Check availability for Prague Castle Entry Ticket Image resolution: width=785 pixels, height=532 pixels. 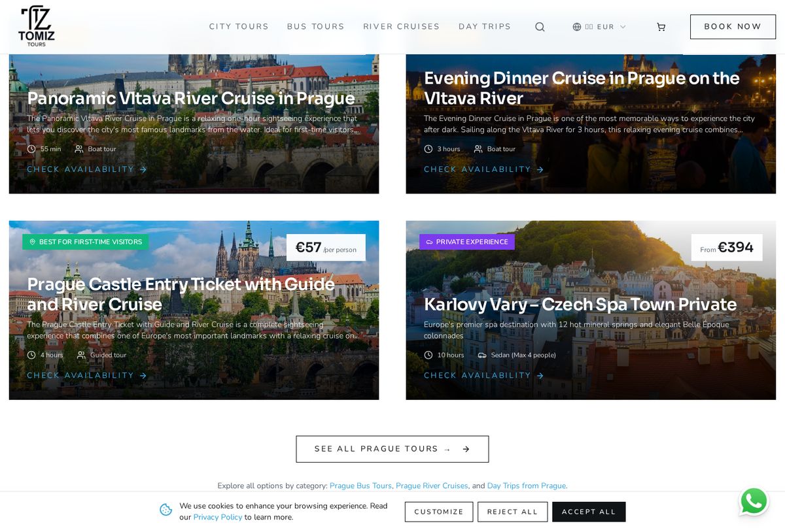(x=87, y=375)
